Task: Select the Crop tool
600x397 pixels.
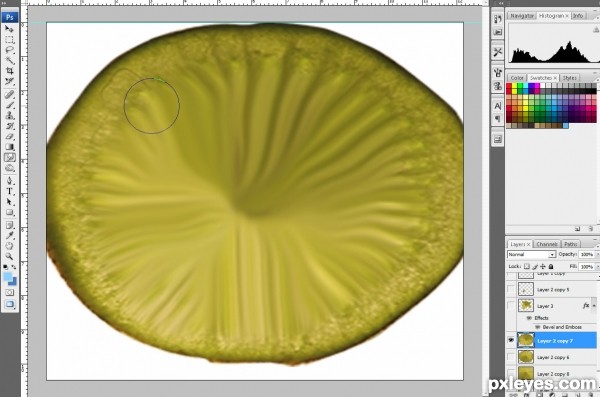Action: click(x=10, y=70)
